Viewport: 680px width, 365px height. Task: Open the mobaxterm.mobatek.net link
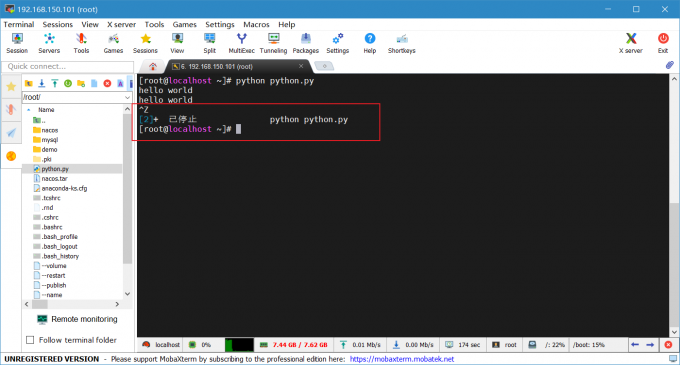point(402,359)
